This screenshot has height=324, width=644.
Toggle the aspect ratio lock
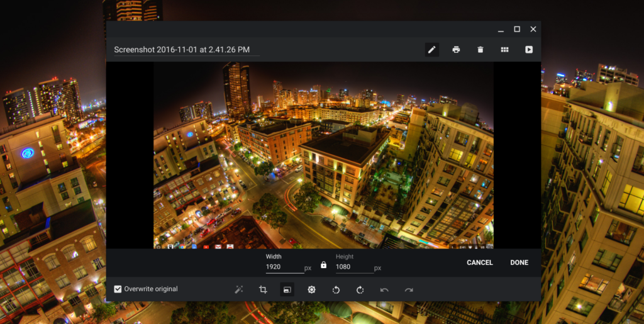(323, 265)
